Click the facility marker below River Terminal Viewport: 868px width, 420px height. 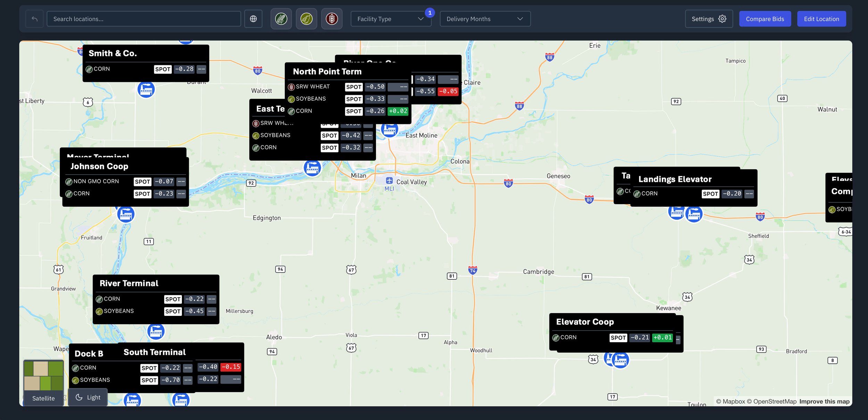pos(156,331)
